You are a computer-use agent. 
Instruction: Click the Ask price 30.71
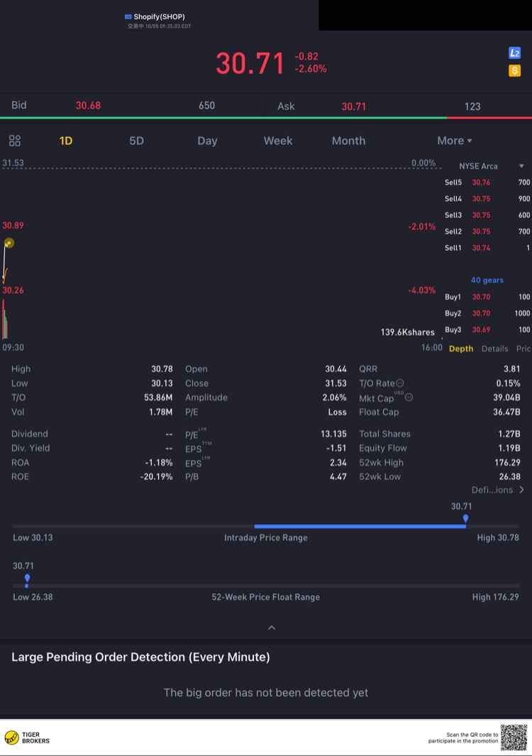click(354, 106)
